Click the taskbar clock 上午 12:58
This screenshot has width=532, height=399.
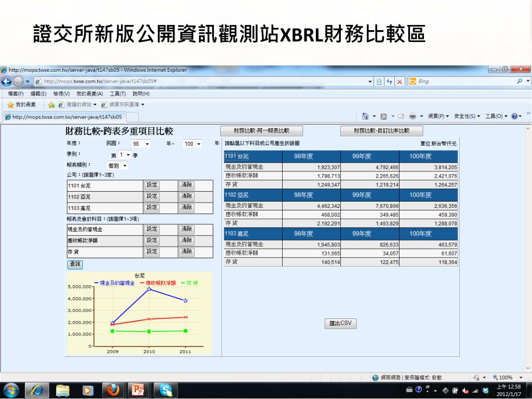coord(509,390)
